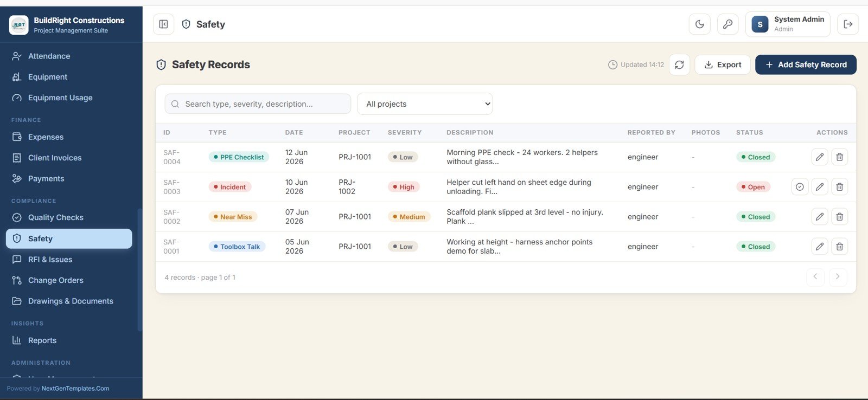Click the Morning PPE check description

coord(522,157)
